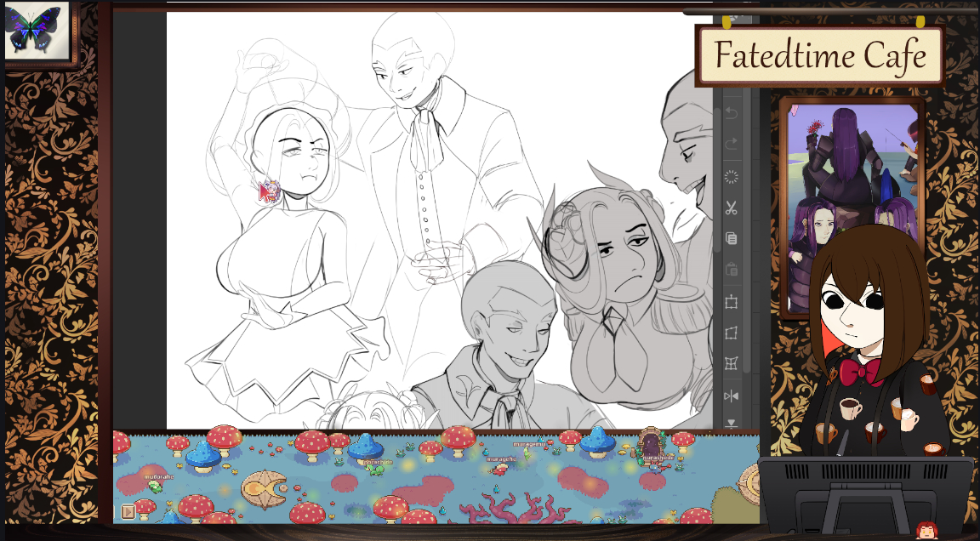This screenshot has height=541, width=980.
Task: Activate the Scale/Rotate transform icon
Action: (731, 302)
